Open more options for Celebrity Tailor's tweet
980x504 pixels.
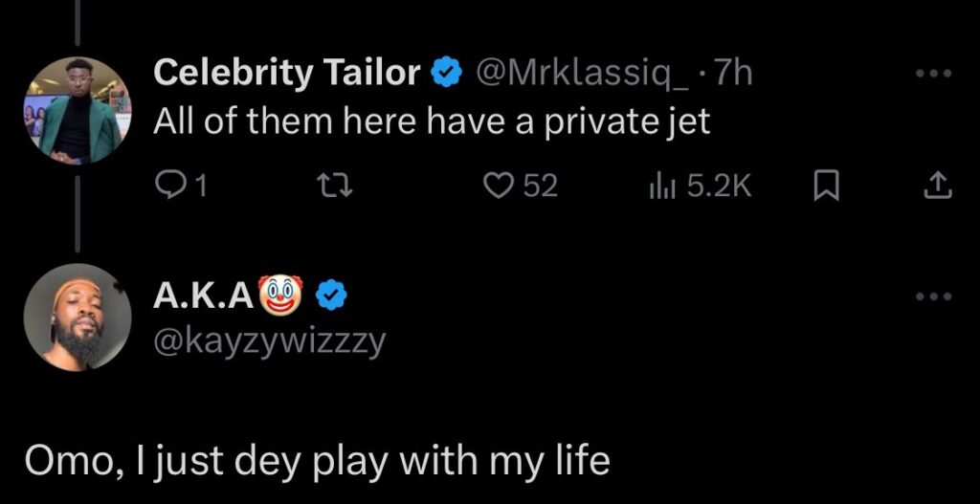coord(933,74)
